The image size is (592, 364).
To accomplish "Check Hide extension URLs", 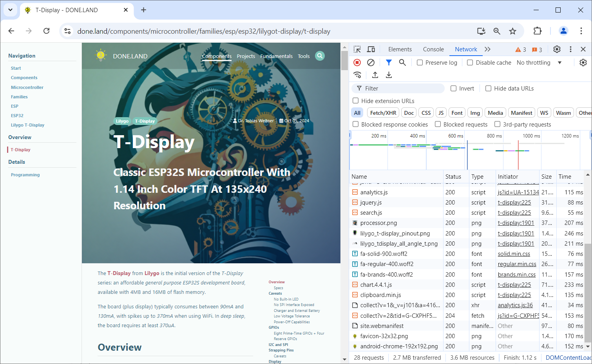I will pyautogui.click(x=355, y=101).
